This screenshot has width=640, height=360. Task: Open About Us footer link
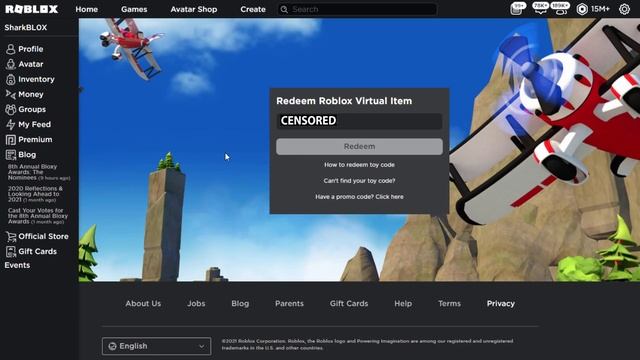[143, 304]
